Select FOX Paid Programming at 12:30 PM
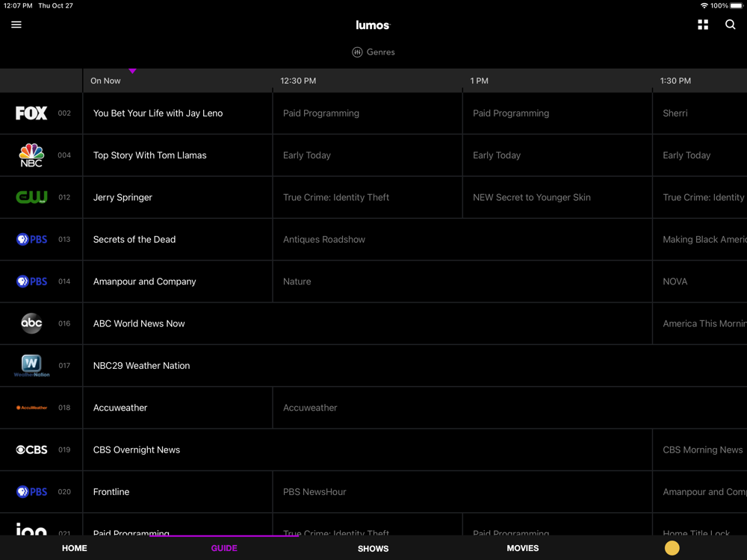The width and height of the screenshot is (747, 560). [x=368, y=113]
